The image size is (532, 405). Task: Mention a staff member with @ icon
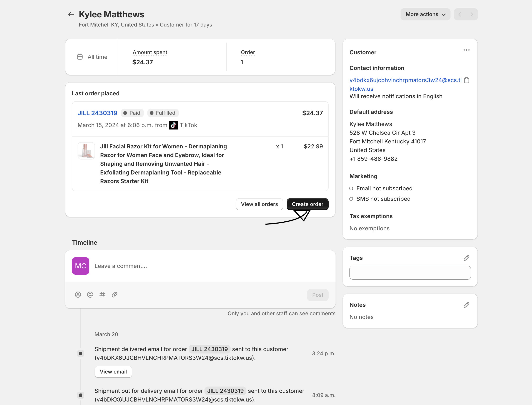pos(90,295)
